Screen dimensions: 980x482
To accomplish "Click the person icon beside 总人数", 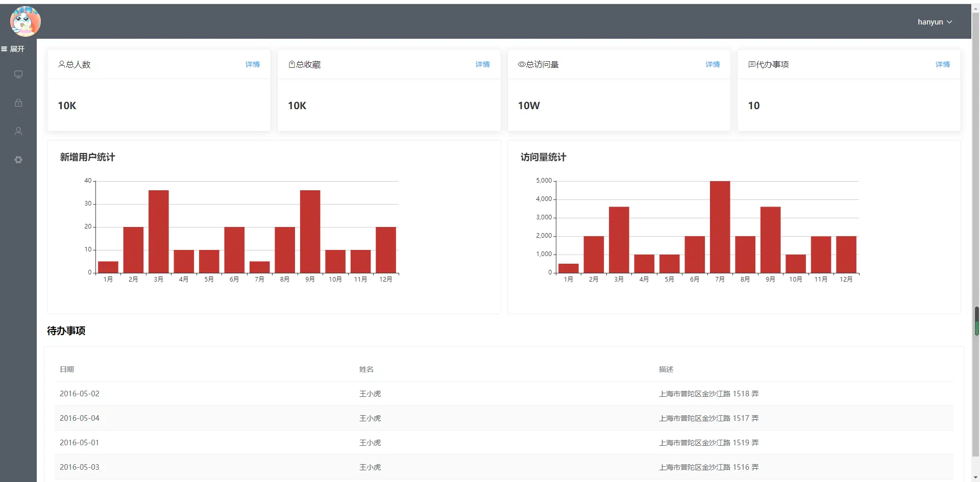I will point(62,64).
